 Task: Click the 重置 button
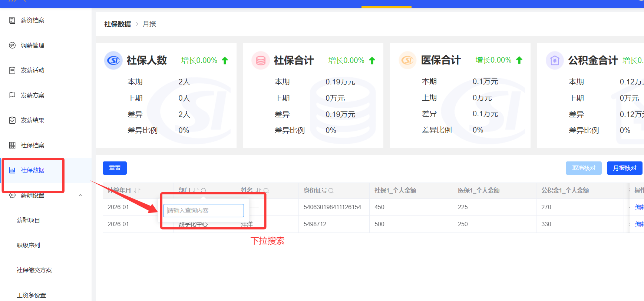point(115,168)
